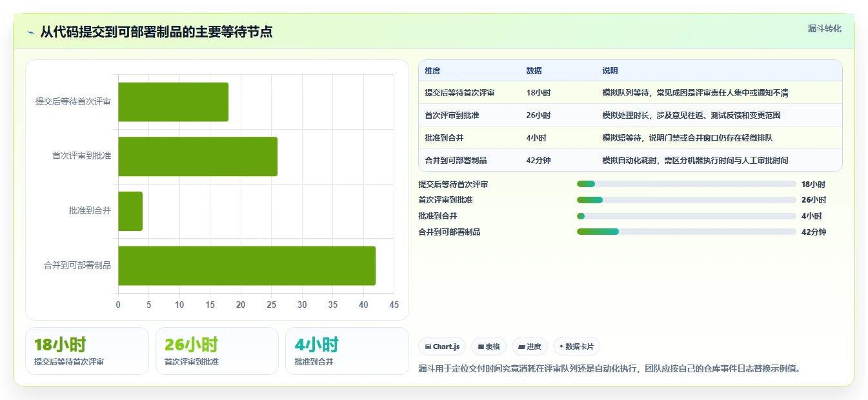Click the 提交后等待首次评审 bar in the chart
Viewport: 868px width, 400px height.
tap(173, 102)
